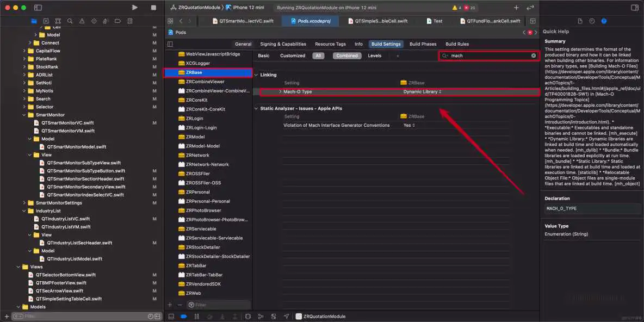Viewport: 644px width, 322px height.
Task: Open the symbol navigator icon
Action: (58, 21)
